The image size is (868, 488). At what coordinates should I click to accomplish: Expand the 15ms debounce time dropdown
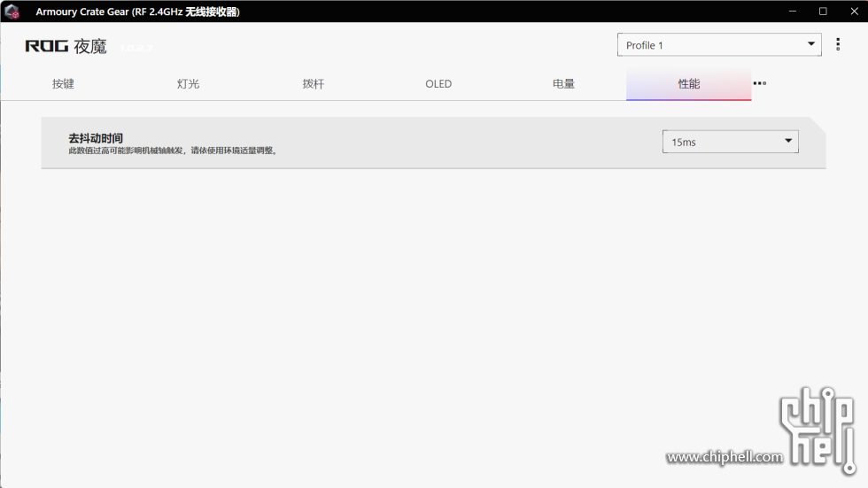tap(730, 142)
